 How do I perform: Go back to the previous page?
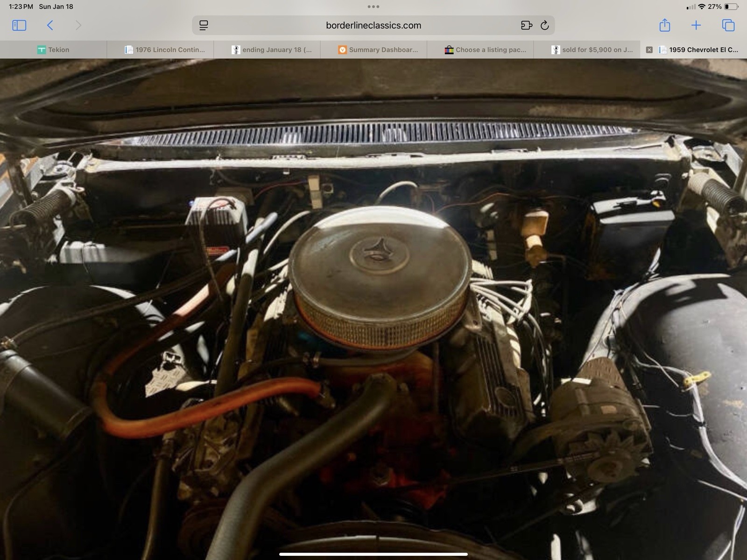coord(50,25)
